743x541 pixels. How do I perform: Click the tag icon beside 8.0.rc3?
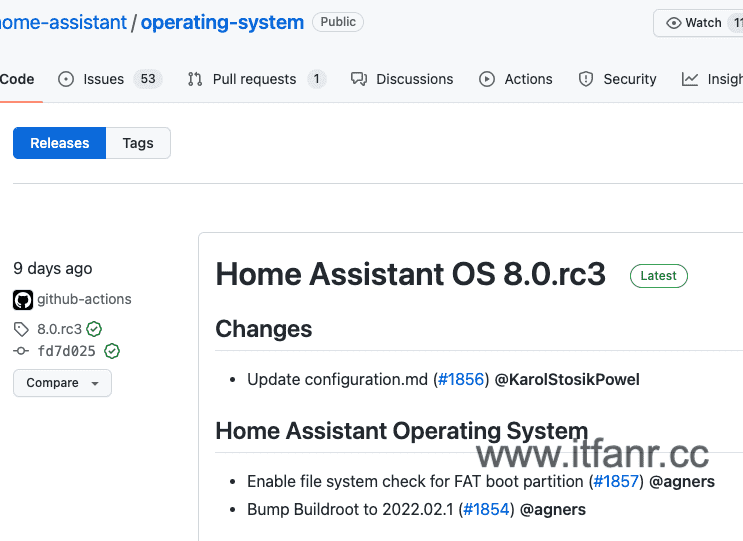pos(21,329)
